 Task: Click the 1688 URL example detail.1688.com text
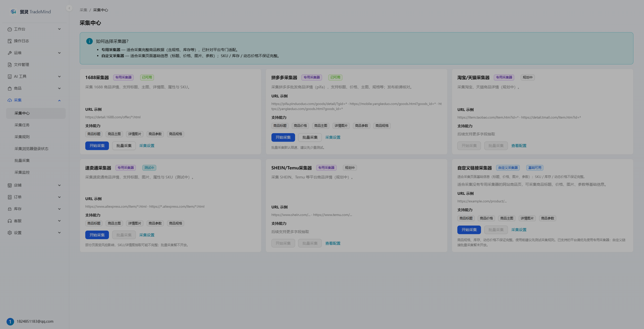pyautogui.click(x=113, y=117)
